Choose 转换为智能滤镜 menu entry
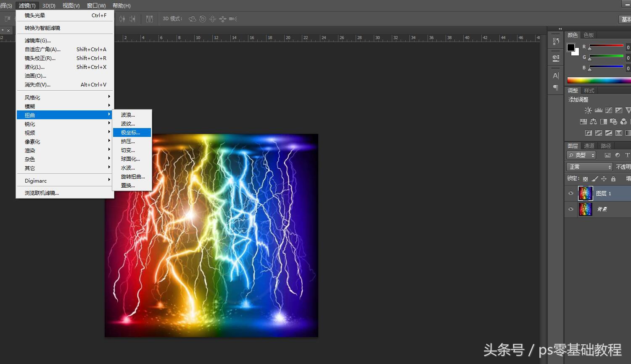The height and width of the screenshot is (364, 631). (42, 28)
